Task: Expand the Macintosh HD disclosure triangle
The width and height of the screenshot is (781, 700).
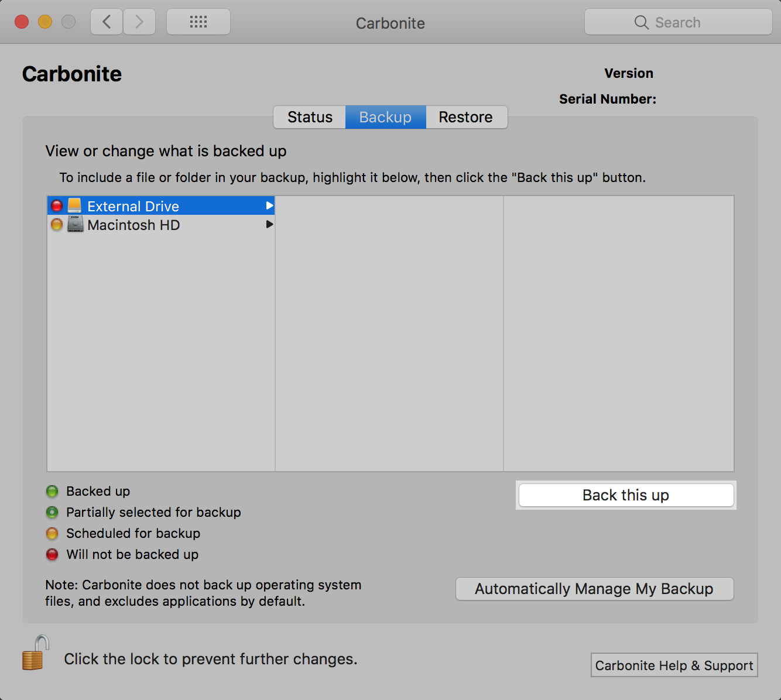Action: point(269,224)
